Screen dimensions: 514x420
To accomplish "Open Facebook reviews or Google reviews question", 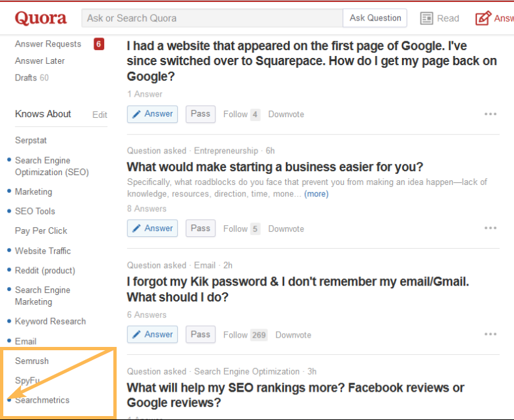I will coord(295,395).
